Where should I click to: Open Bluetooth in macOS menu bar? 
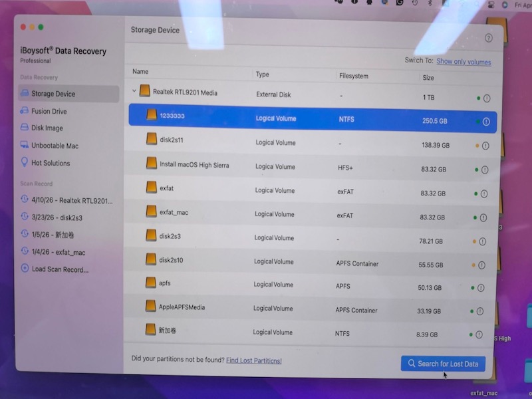click(430, 3)
